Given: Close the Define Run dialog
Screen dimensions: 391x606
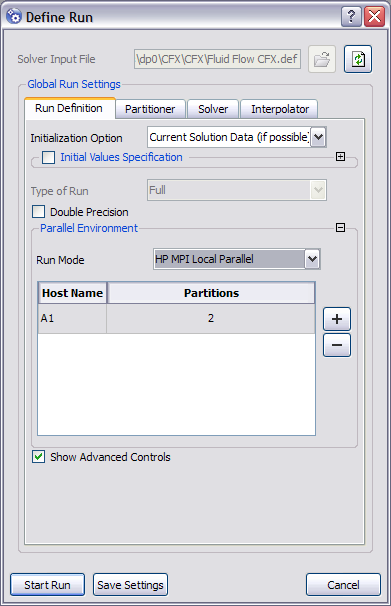Looking at the screenshot, I should [x=374, y=17].
